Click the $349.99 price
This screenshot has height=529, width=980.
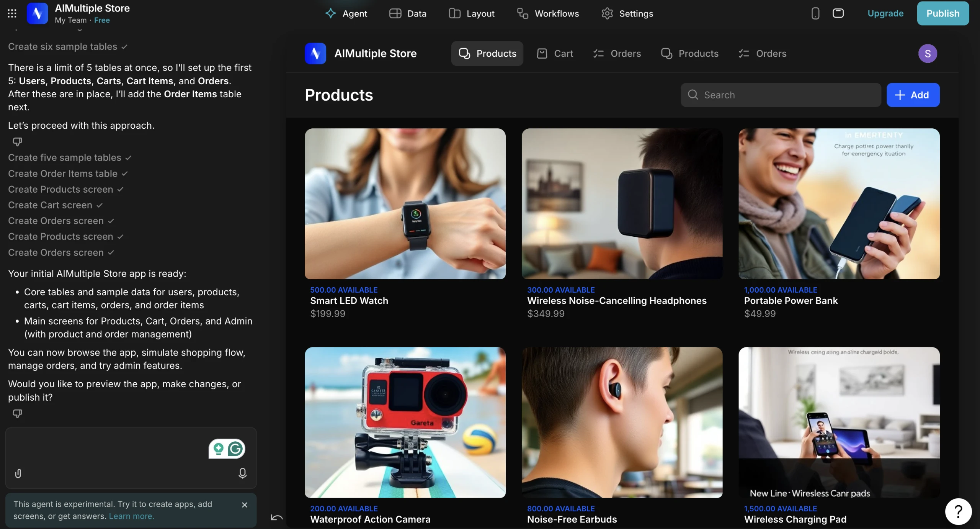(x=546, y=314)
